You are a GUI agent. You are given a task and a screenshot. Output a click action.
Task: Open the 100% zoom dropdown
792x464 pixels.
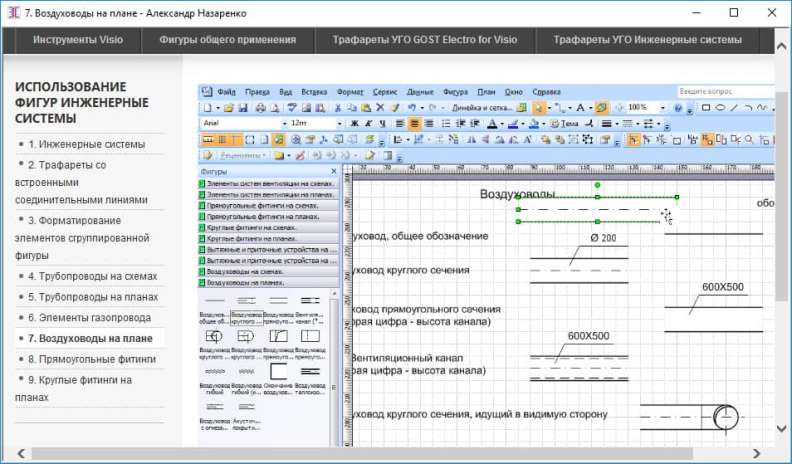coord(663,108)
